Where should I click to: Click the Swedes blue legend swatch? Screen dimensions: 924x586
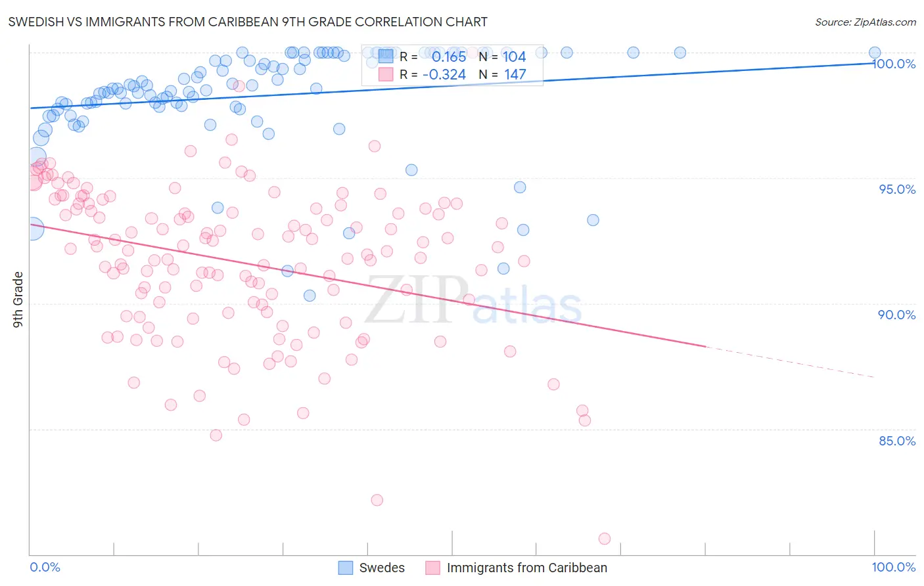click(x=346, y=568)
